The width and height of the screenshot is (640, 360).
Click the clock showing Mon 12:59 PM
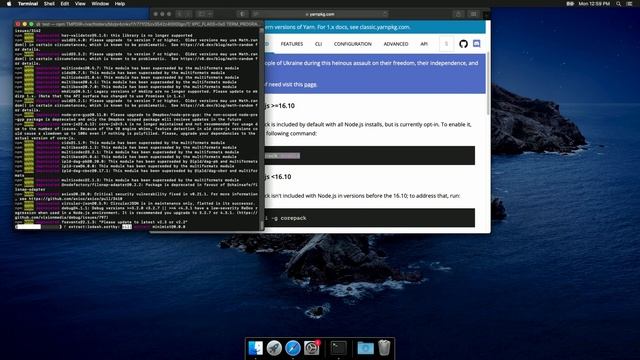coord(594,4)
